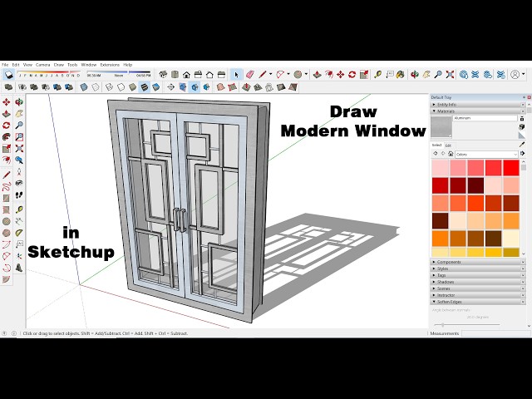
Task: Collapse the Soften Edges panel
Action: [x=478, y=302]
